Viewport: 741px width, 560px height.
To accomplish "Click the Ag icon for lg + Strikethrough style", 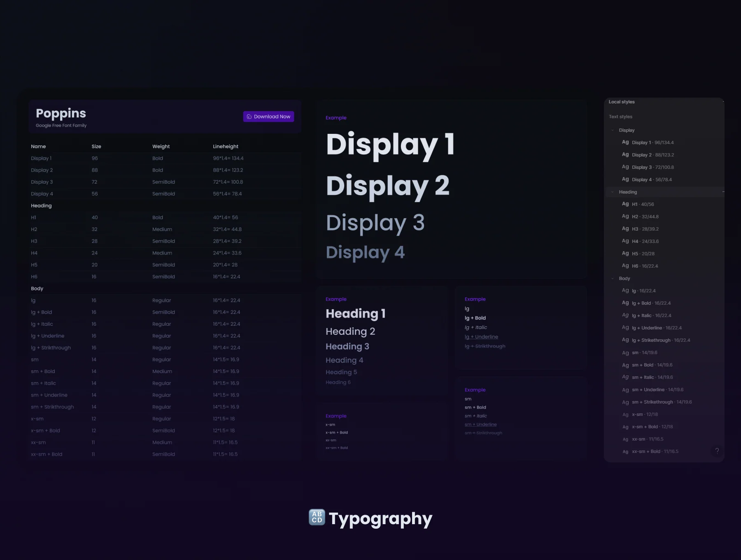I will coord(625,340).
